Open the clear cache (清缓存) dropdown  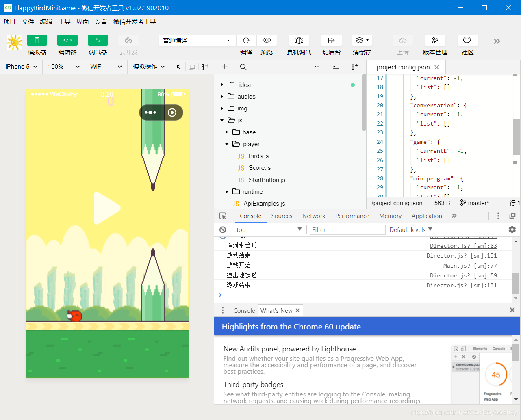362,40
